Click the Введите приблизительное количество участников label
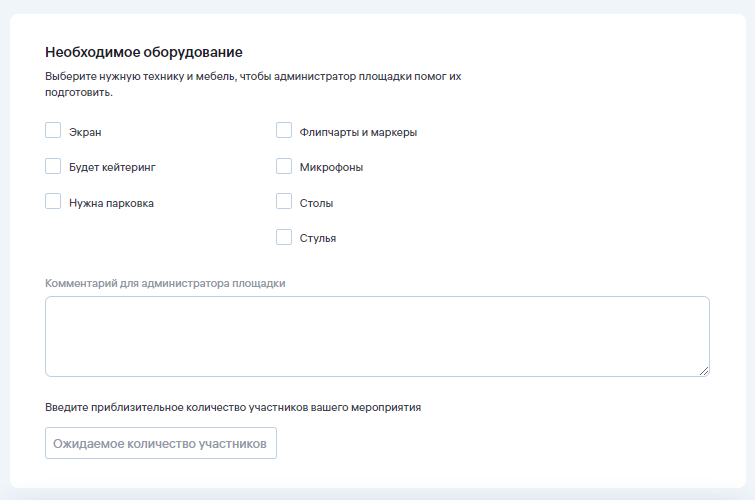The height and width of the screenshot is (500, 755). 233,408
